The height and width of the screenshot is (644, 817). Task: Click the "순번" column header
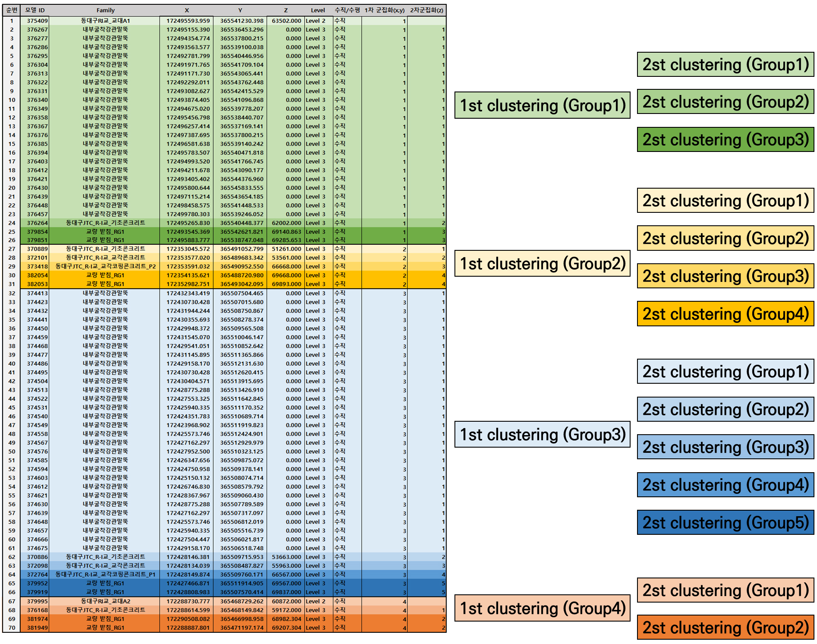coord(12,10)
